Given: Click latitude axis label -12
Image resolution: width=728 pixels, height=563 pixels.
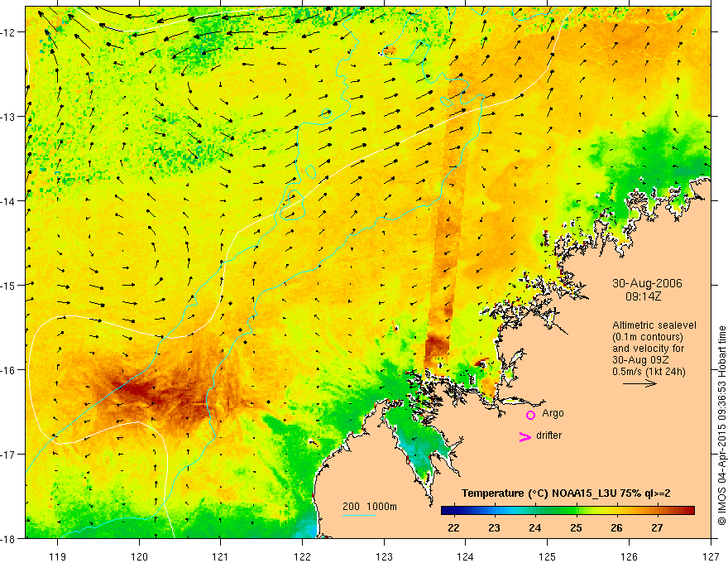Looking at the screenshot, I should click(x=8, y=32).
